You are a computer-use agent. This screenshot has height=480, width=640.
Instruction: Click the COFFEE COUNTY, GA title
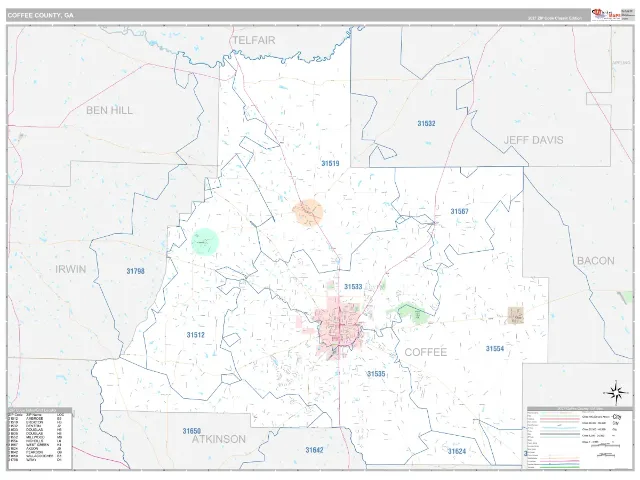[40, 16]
